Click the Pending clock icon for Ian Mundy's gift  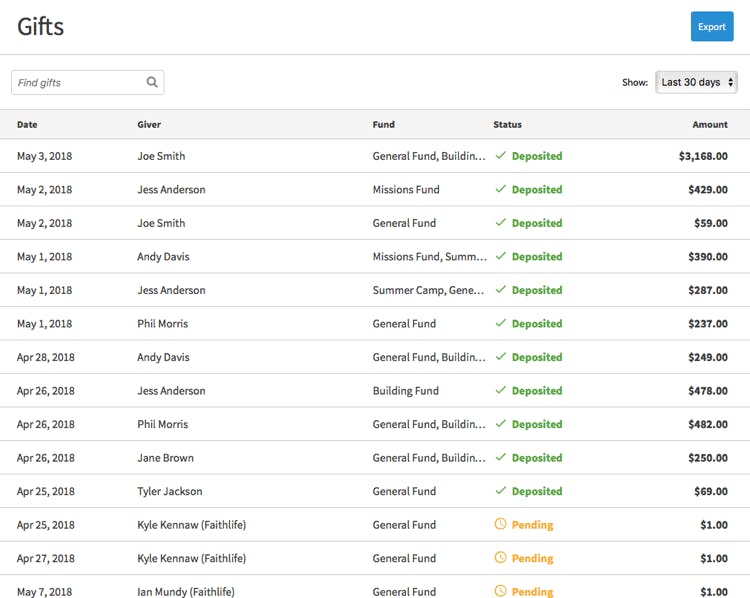click(501, 591)
